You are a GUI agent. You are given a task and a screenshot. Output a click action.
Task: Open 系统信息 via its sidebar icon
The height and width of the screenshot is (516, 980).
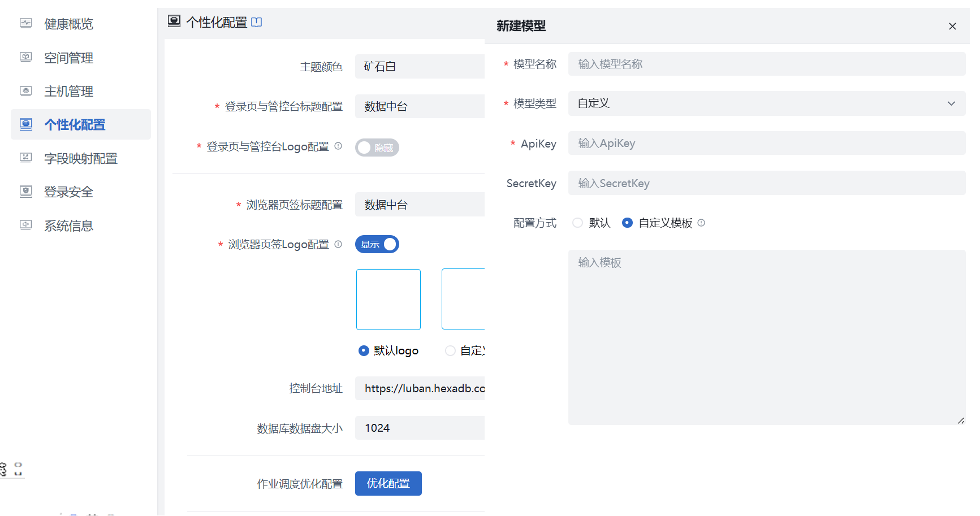(25, 225)
